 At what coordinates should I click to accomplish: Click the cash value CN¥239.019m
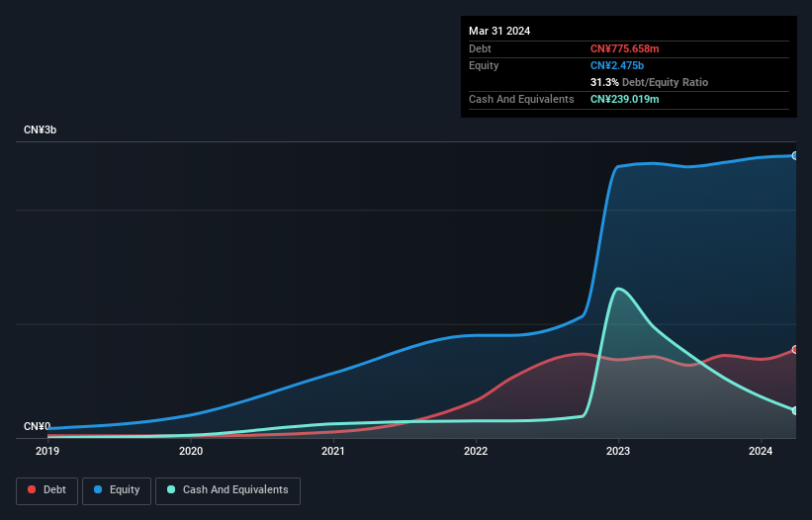pyautogui.click(x=624, y=99)
